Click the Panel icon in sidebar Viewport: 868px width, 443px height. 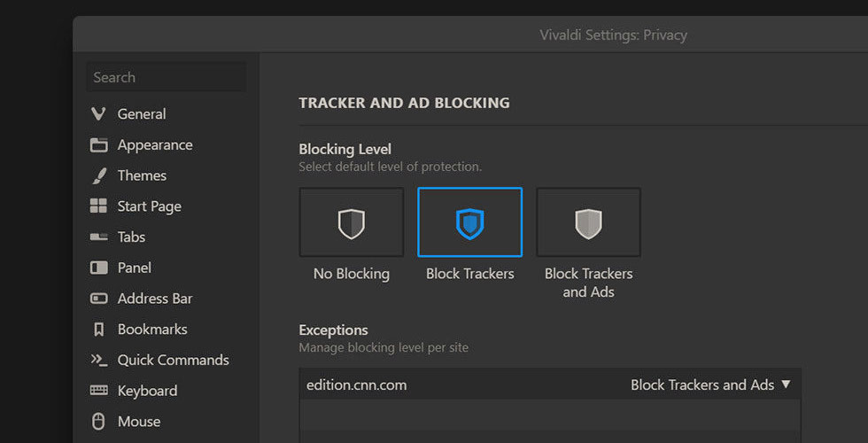click(98, 268)
